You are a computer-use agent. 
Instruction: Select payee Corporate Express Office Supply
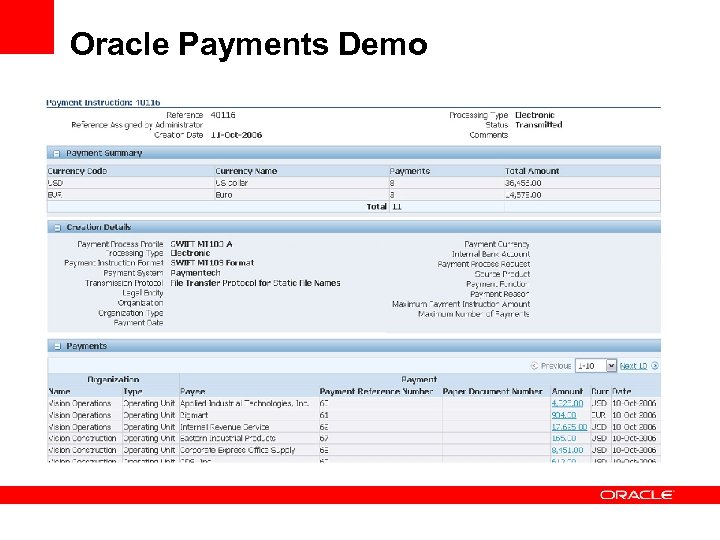[x=237, y=450]
